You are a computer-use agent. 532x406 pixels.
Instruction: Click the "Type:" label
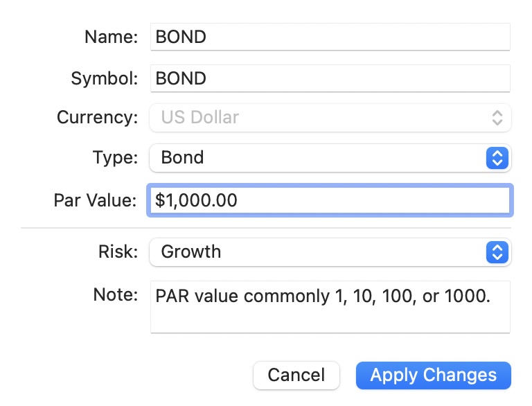115,157
